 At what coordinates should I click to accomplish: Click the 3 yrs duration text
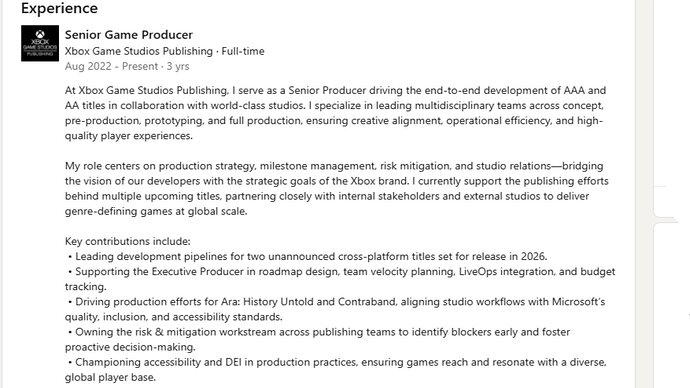(178, 66)
